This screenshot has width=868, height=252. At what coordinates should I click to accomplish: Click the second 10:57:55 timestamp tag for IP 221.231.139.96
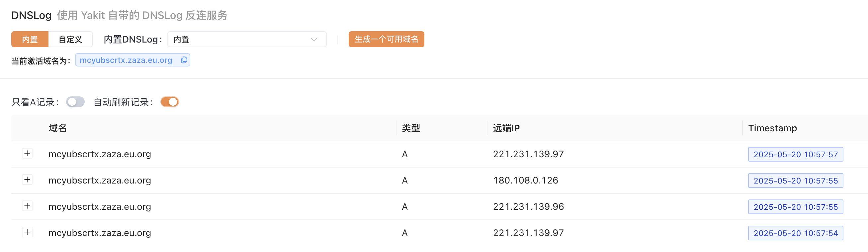coord(795,207)
